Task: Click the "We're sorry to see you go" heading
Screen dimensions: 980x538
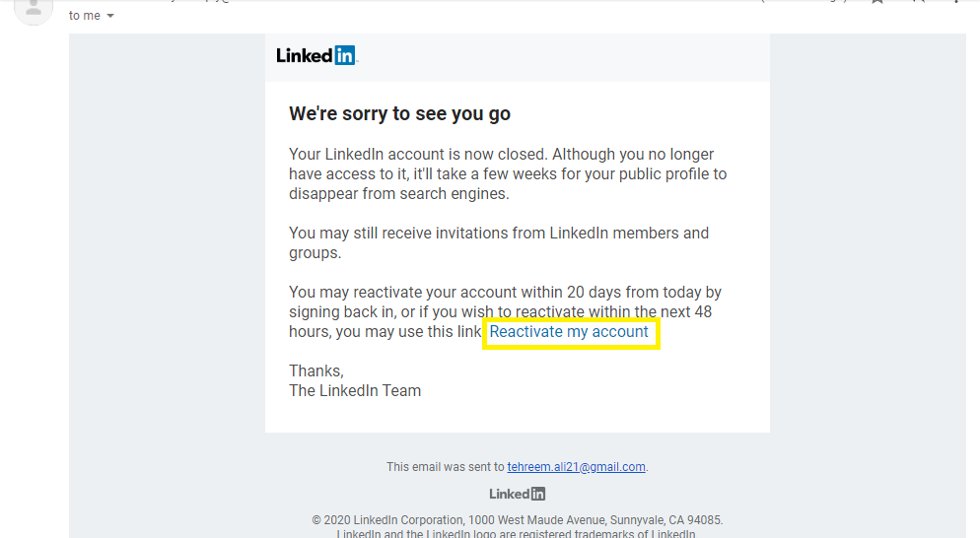Action: (x=399, y=113)
